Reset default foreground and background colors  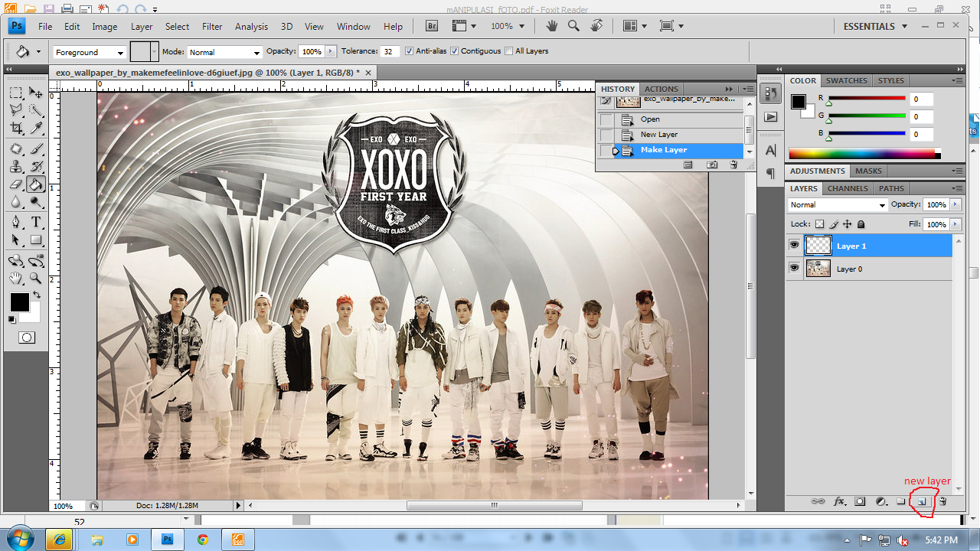click(x=12, y=319)
